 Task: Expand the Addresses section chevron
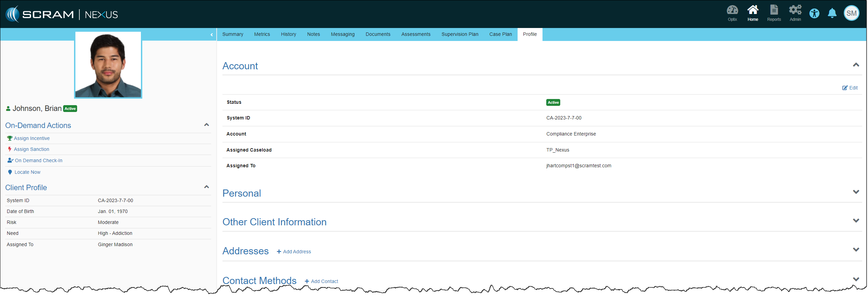[855, 250]
